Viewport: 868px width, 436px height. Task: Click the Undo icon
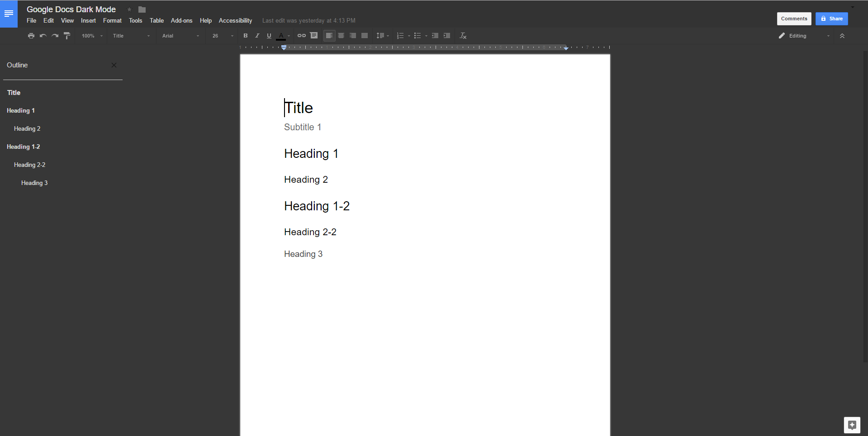pos(43,36)
